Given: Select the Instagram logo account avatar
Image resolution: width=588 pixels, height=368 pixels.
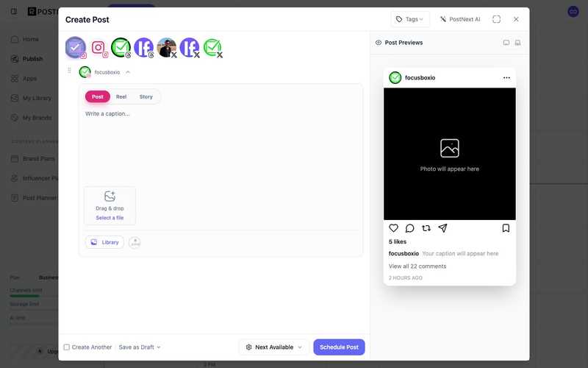Looking at the screenshot, I should pyautogui.click(x=98, y=48).
